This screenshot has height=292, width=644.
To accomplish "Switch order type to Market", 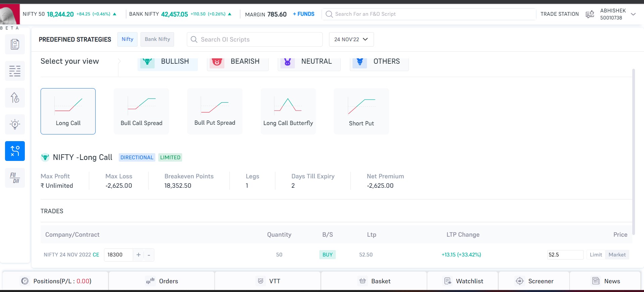I will (x=617, y=255).
